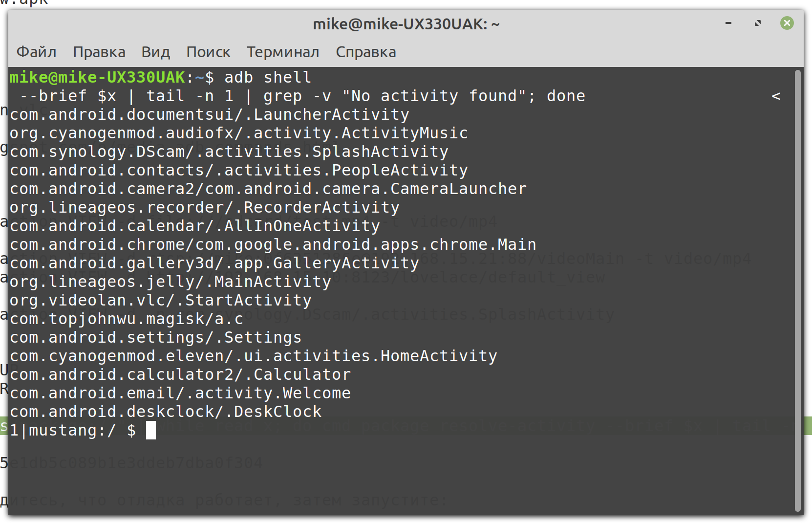Open the Справка menu
This screenshot has height=524, width=812.
click(x=366, y=52)
